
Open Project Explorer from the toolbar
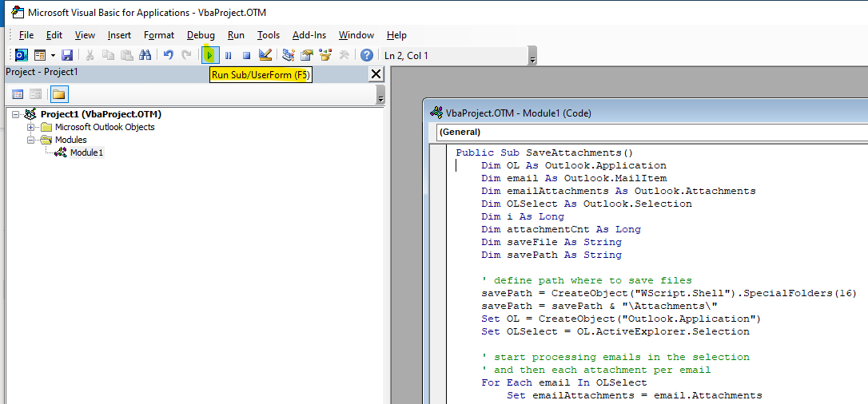(289, 55)
